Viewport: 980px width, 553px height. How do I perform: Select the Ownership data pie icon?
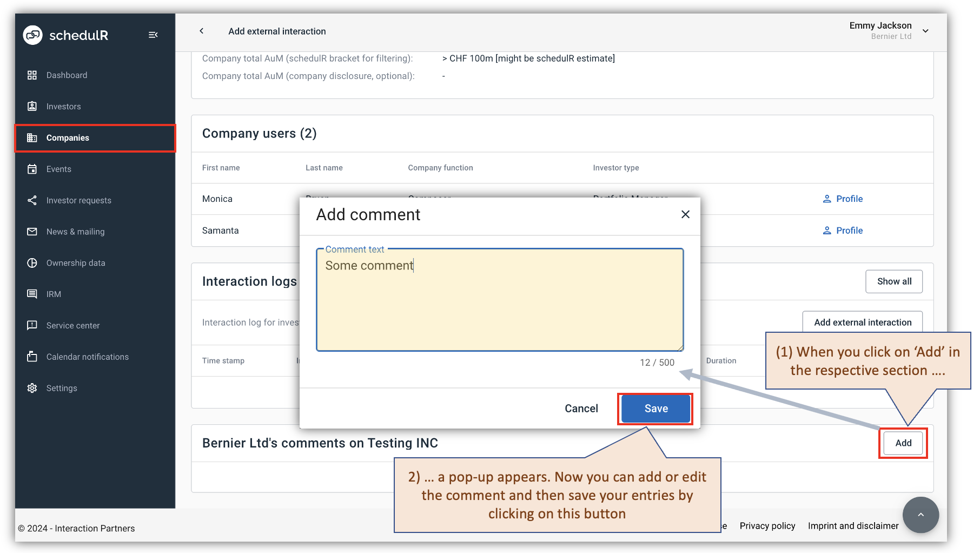(32, 263)
